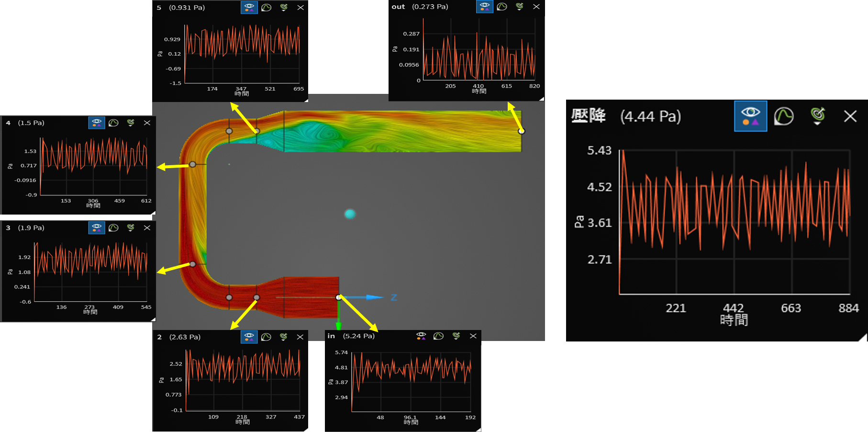
Task: Click the chart curve icon in 壓降 panel
Action: [784, 116]
